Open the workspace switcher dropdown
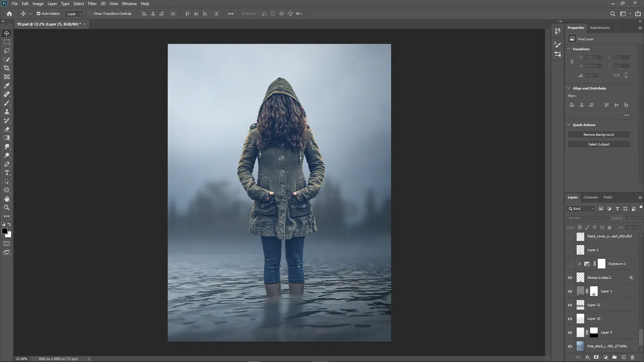 pos(624,14)
